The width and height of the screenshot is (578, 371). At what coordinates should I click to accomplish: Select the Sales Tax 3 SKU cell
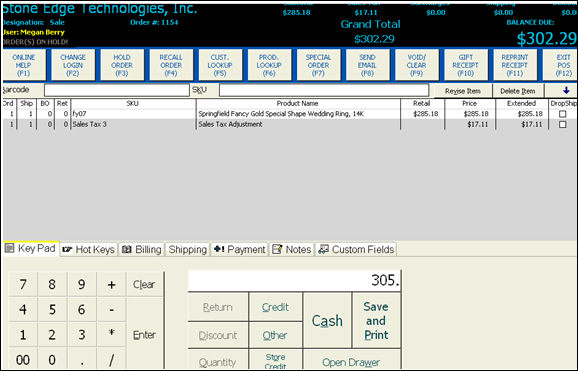133,125
